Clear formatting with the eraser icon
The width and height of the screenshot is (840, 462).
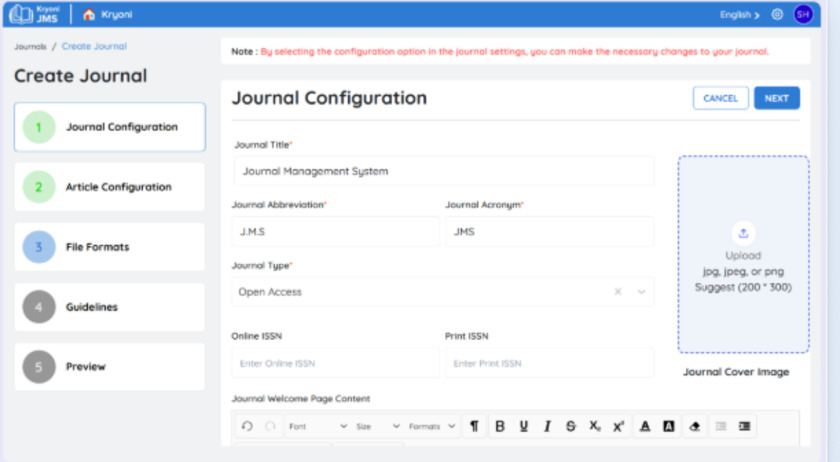click(x=695, y=426)
